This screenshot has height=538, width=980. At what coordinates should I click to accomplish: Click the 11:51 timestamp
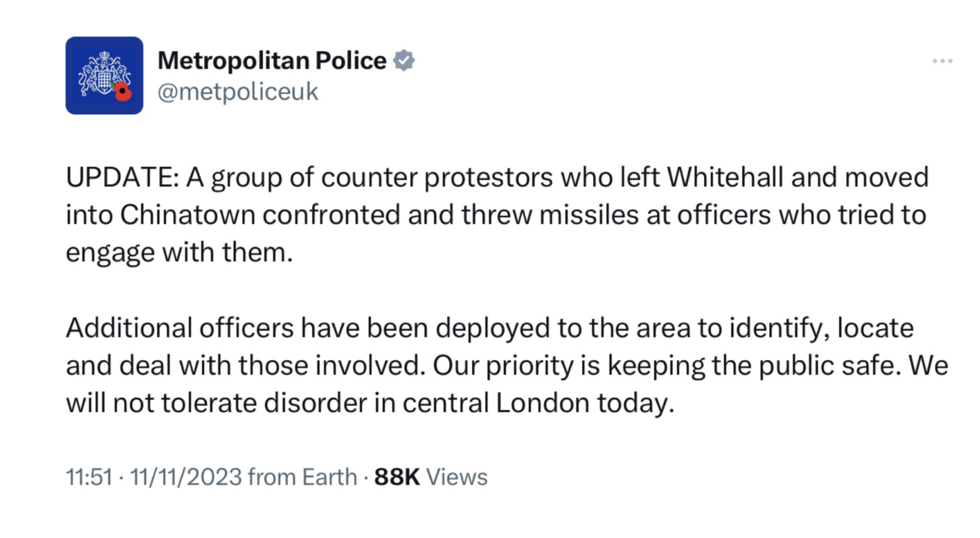pos(90,477)
